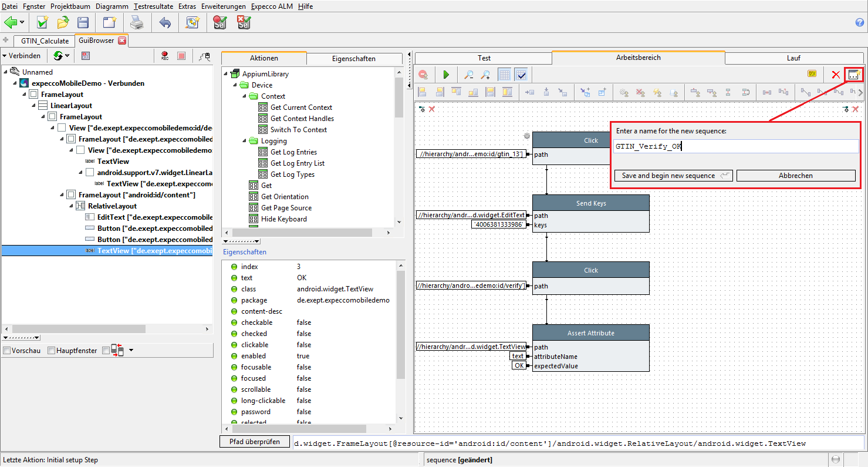
Task: Enable the Vorschau checkbox
Action: pos(6,351)
